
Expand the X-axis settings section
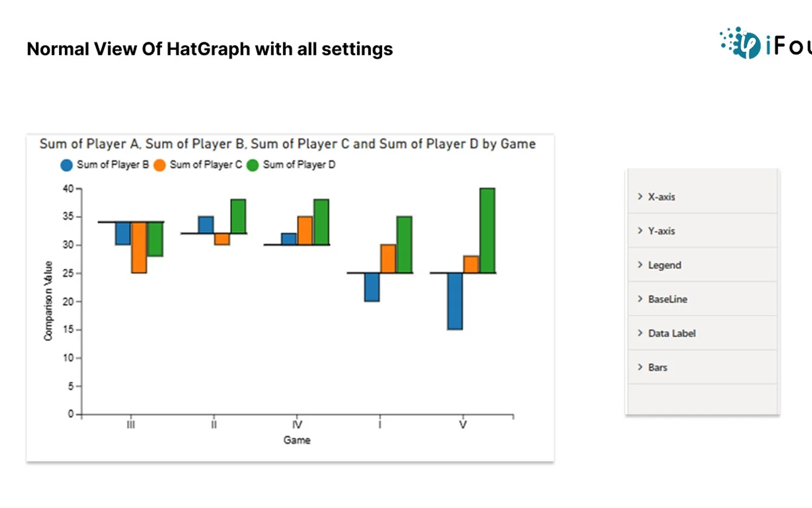702,197
